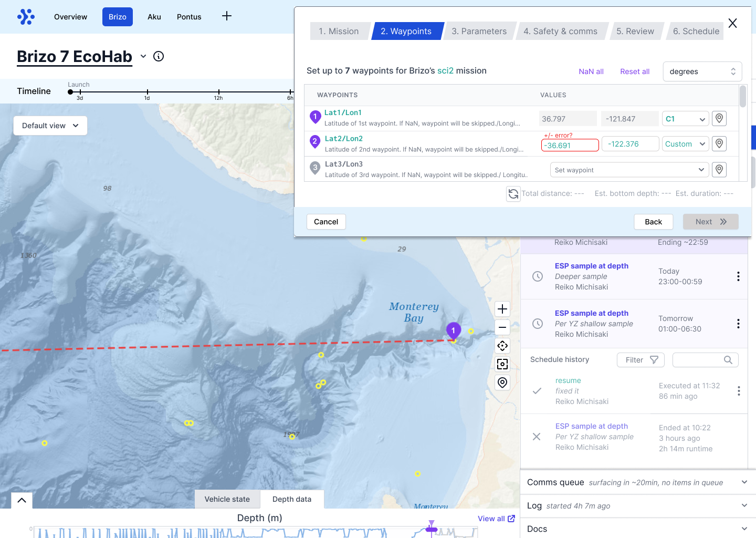Click the Launch marker on timeline
Image resolution: width=756 pixels, height=538 pixels.
click(x=70, y=92)
